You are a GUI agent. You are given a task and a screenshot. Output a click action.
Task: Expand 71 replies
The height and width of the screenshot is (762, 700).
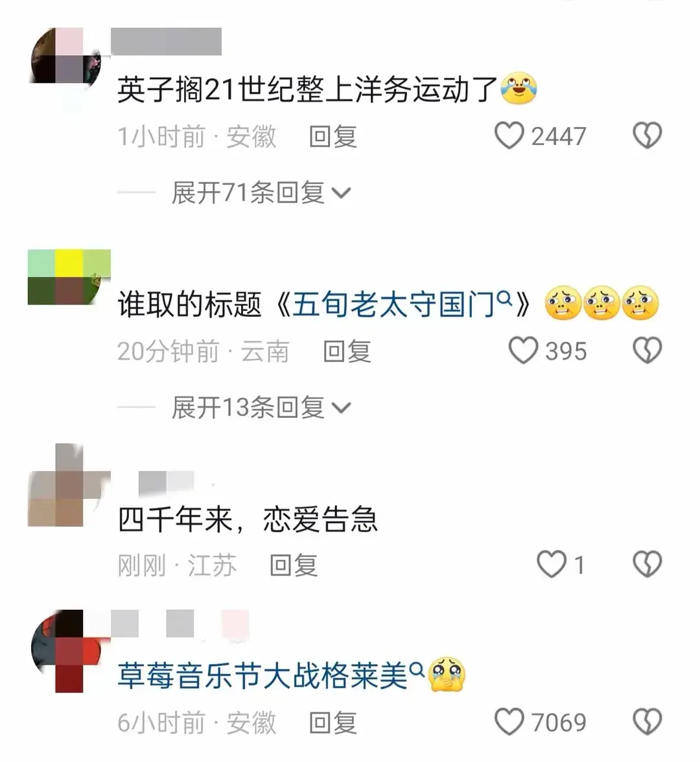[x=261, y=192]
